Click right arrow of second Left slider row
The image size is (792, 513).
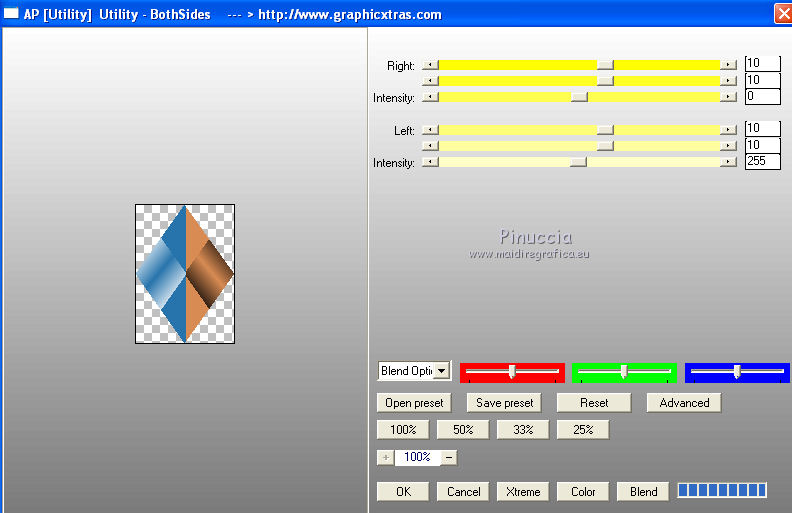point(728,145)
